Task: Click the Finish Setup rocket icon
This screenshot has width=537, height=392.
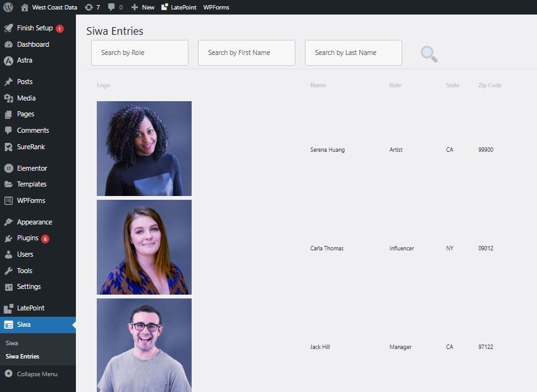Action: click(x=9, y=28)
